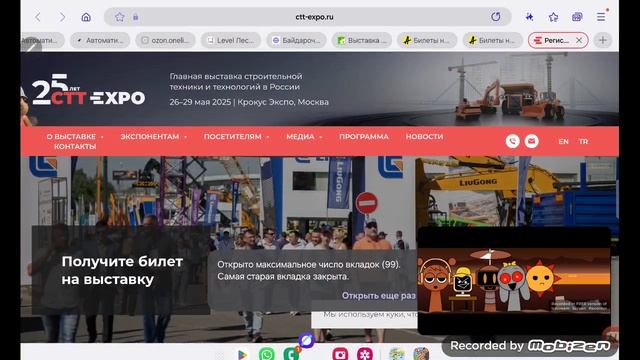Viewport: 640px width, 360px height.
Task: Click the Sprunki picture-in-picture video thumbnail
Action: coord(514,281)
